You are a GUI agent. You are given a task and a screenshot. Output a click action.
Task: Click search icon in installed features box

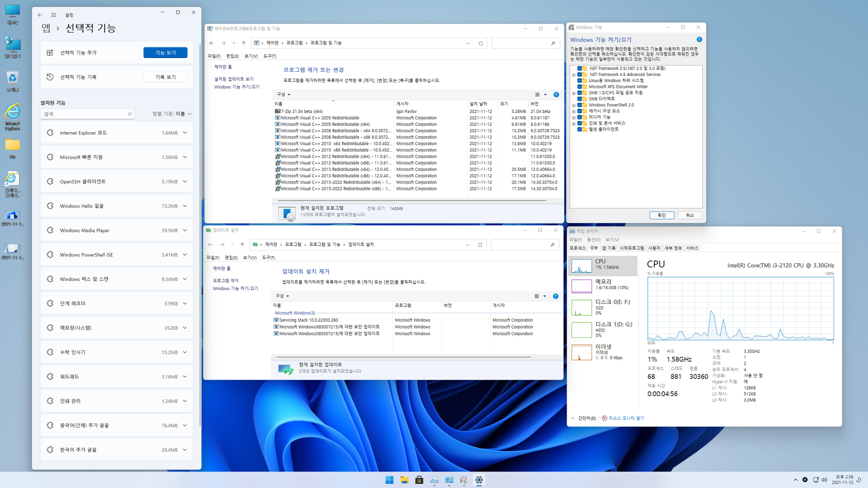[130, 114]
